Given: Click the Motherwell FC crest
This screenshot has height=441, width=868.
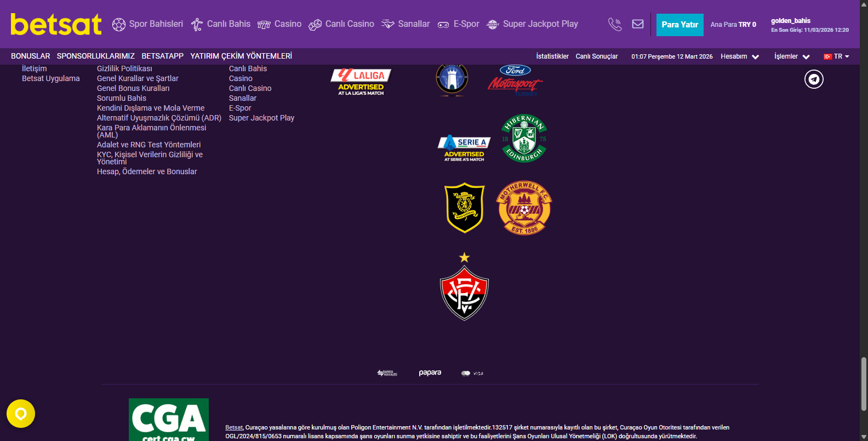Looking at the screenshot, I should tap(524, 208).
